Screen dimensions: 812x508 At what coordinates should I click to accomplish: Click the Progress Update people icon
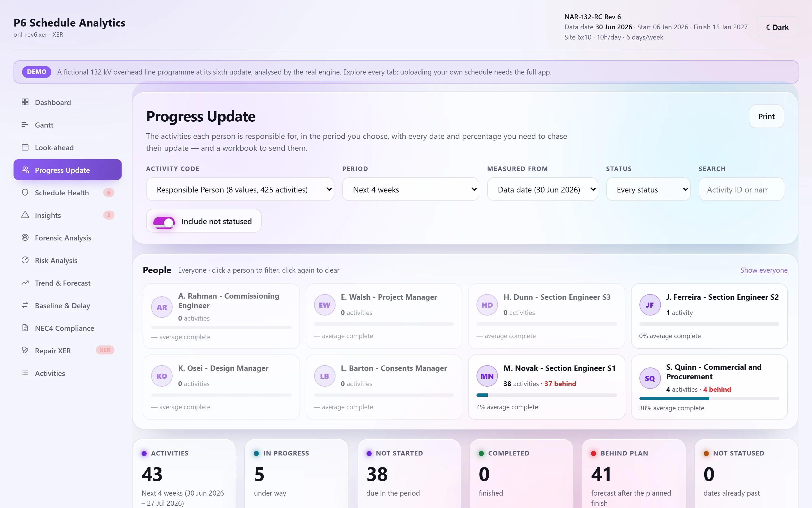pos(25,170)
